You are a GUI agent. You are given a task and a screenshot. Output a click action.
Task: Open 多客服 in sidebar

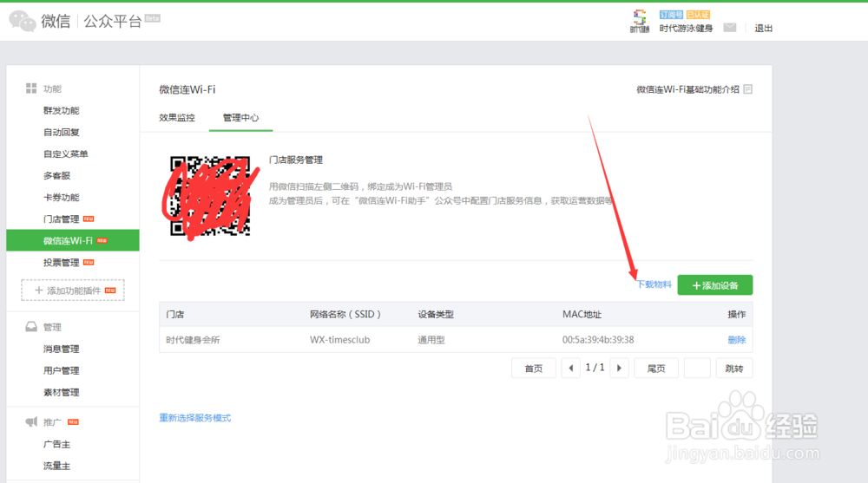56,175
